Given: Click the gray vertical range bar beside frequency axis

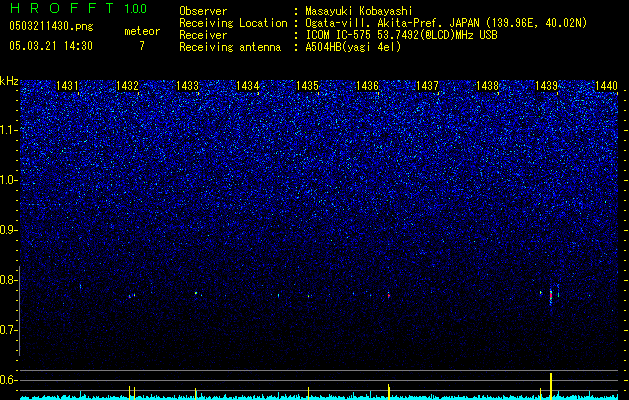Looking at the screenshot, I should pos(20,311).
